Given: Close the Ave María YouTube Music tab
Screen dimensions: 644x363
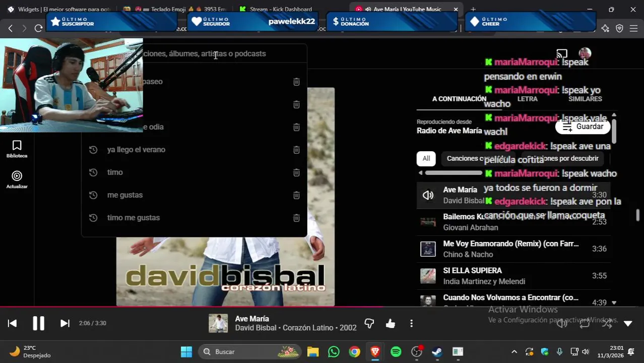Looking at the screenshot, I should (456, 9).
